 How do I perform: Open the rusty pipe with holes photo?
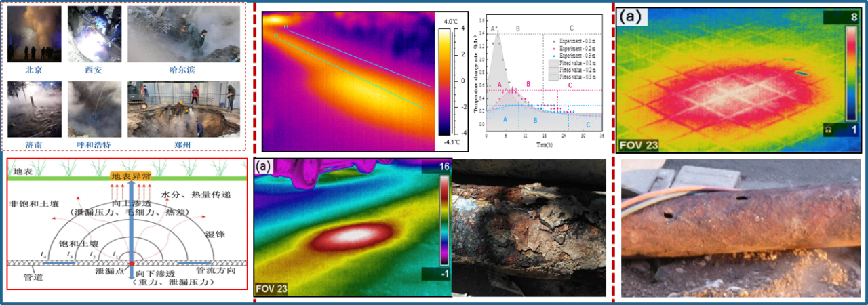pyautogui.click(x=741, y=228)
